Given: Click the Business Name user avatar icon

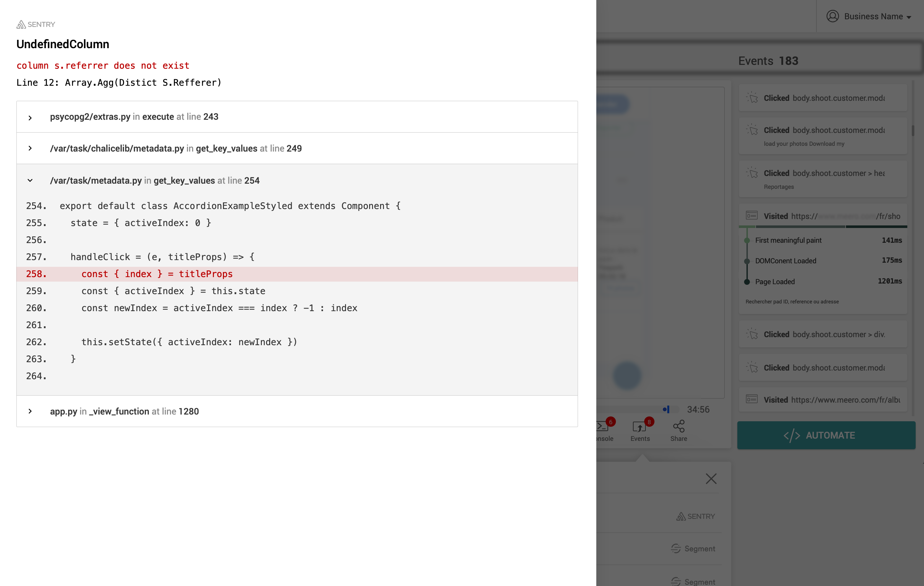Looking at the screenshot, I should (x=832, y=16).
